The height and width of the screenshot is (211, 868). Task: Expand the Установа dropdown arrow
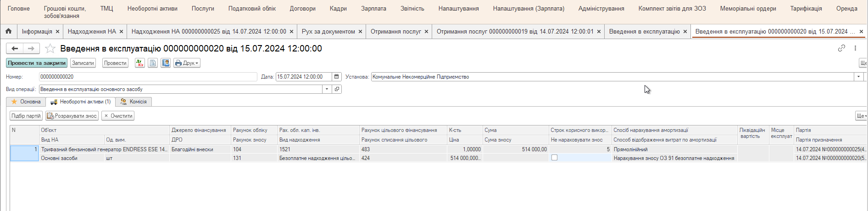[858, 77]
